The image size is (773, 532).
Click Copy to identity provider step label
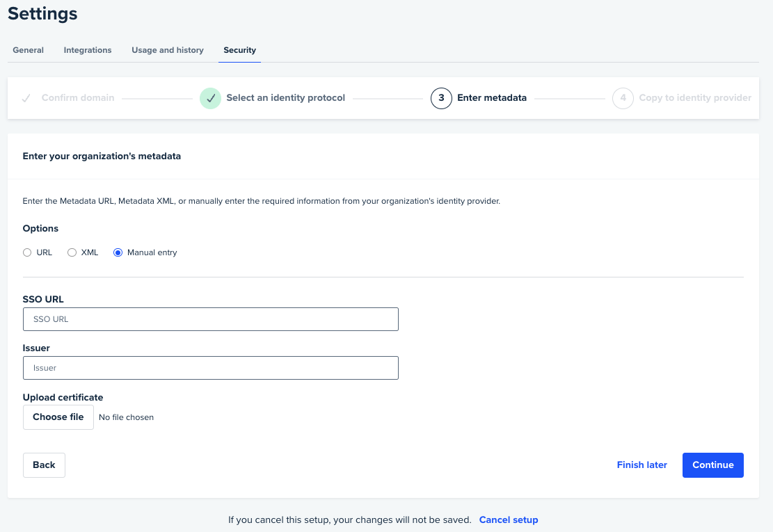tap(695, 98)
